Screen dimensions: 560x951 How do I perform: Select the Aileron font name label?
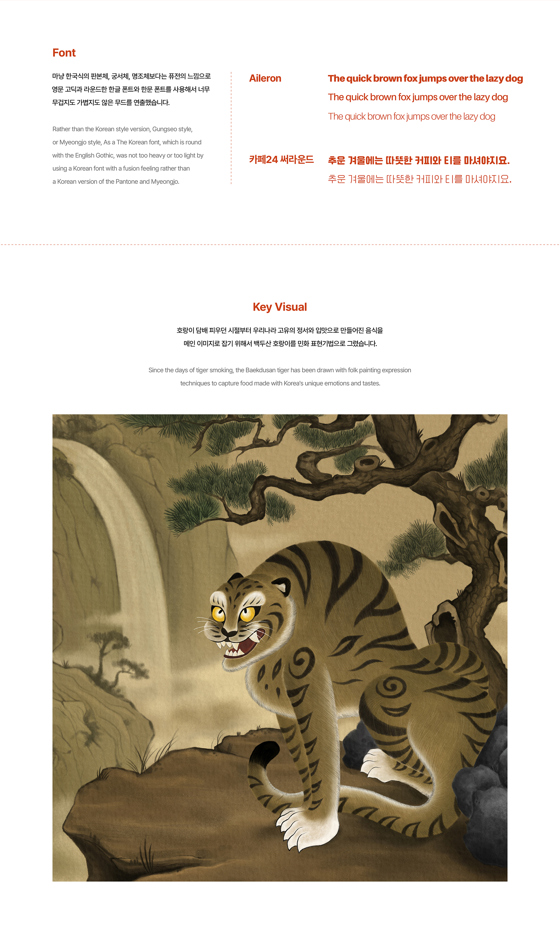[265, 78]
